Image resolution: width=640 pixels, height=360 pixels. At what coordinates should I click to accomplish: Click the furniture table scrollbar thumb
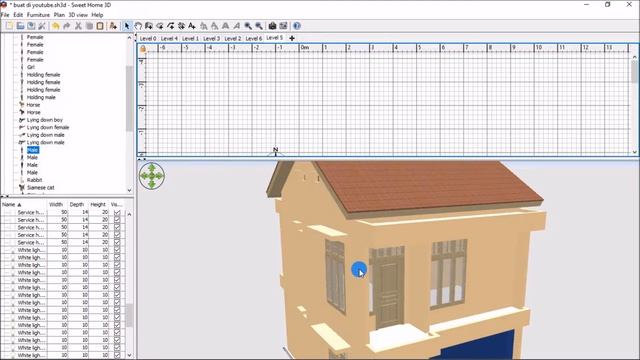[x=129, y=315]
